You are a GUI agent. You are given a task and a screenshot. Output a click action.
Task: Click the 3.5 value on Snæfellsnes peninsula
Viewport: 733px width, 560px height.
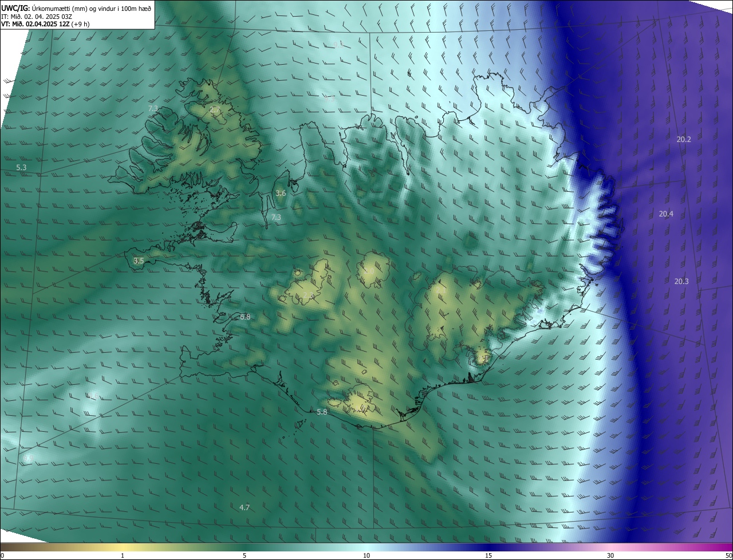[x=139, y=261]
